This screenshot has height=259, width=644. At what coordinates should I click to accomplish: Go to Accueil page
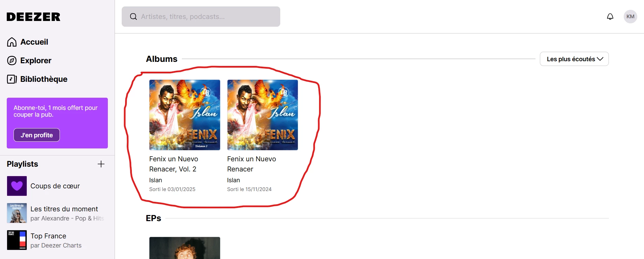[x=34, y=42]
